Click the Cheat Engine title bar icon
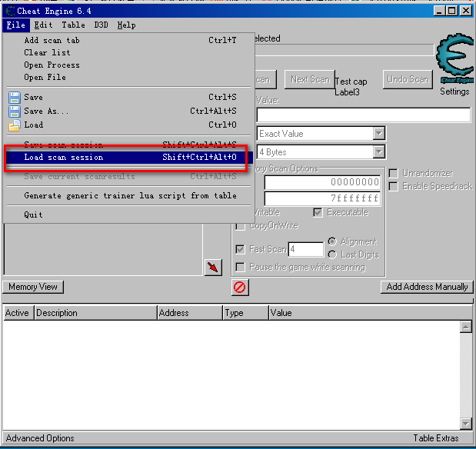 (x=9, y=10)
